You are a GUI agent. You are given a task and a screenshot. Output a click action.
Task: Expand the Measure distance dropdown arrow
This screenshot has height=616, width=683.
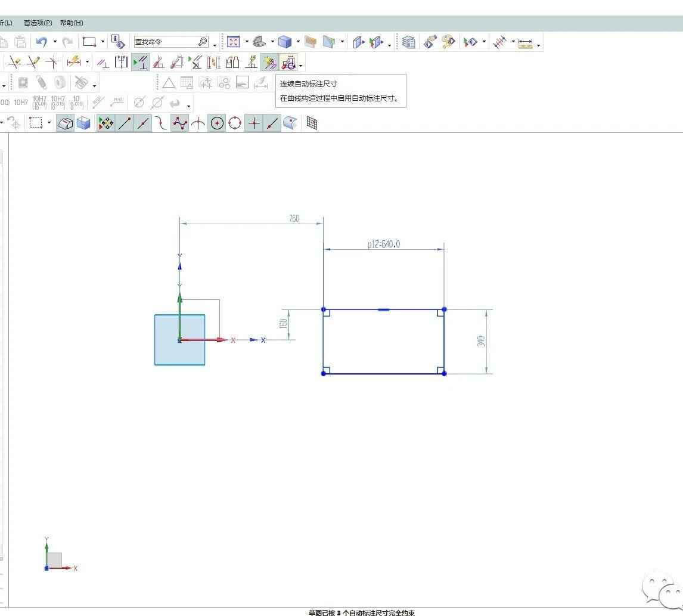(x=539, y=45)
